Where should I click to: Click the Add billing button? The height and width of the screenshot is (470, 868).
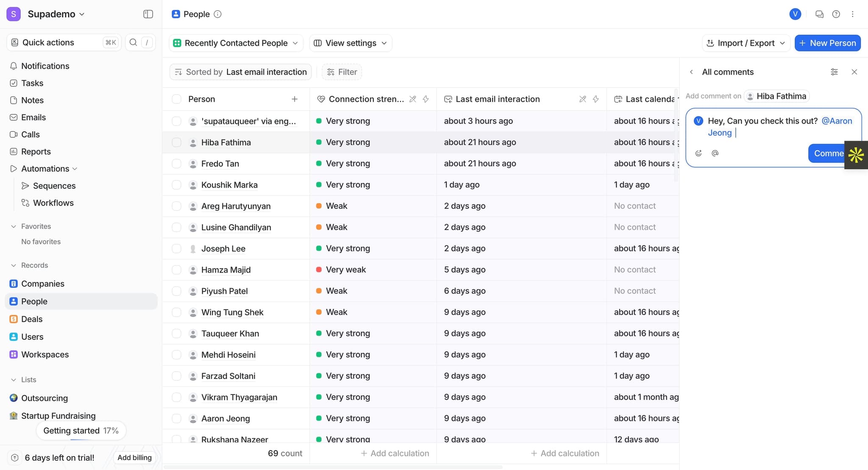[x=134, y=458]
